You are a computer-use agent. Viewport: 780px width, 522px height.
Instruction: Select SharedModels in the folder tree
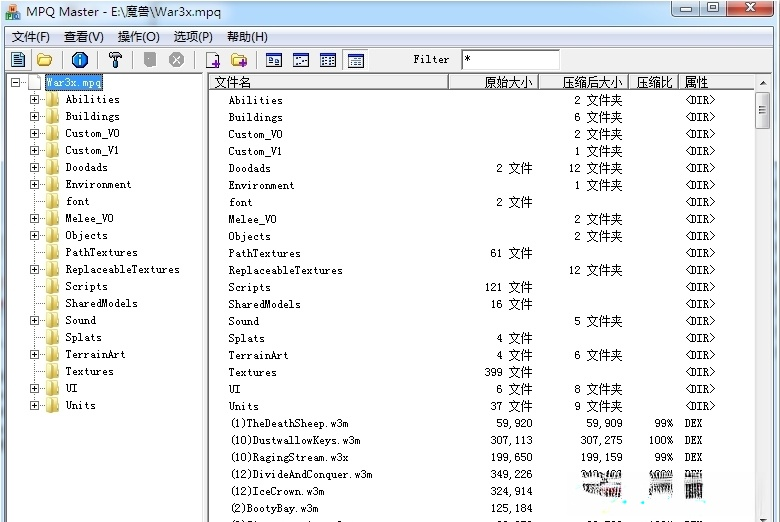[x=101, y=304]
